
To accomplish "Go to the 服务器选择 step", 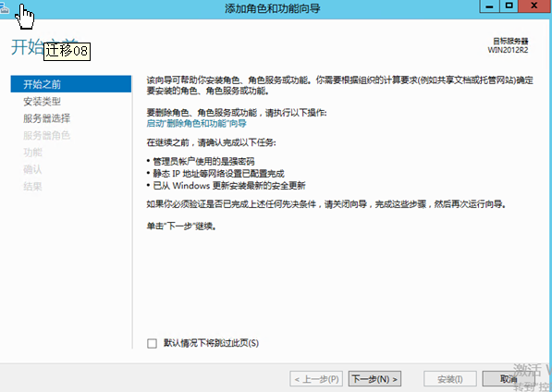I will (46, 118).
